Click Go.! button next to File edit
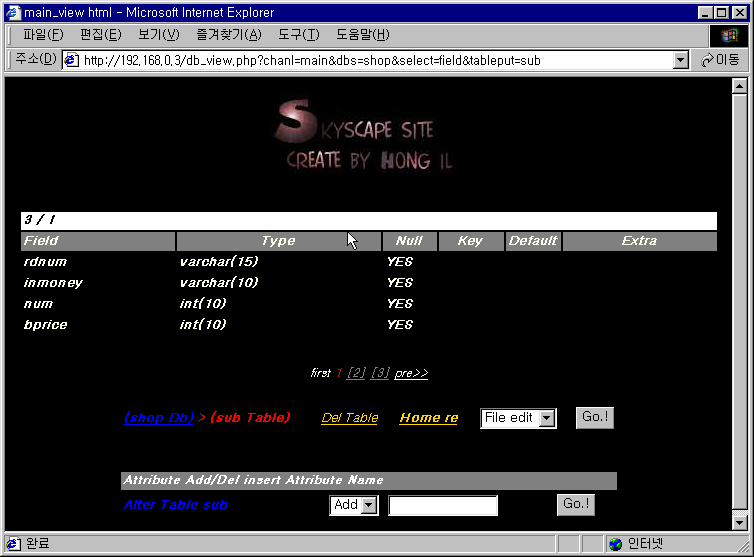The height and width of the screenshot is (557, 754). tap(595, 417)
